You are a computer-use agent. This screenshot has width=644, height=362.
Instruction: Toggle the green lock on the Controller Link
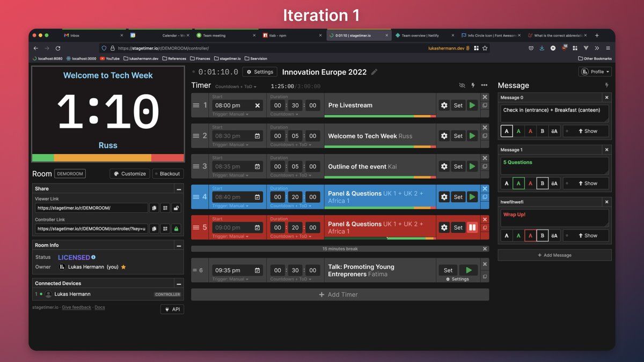click(x=176, y=228)
